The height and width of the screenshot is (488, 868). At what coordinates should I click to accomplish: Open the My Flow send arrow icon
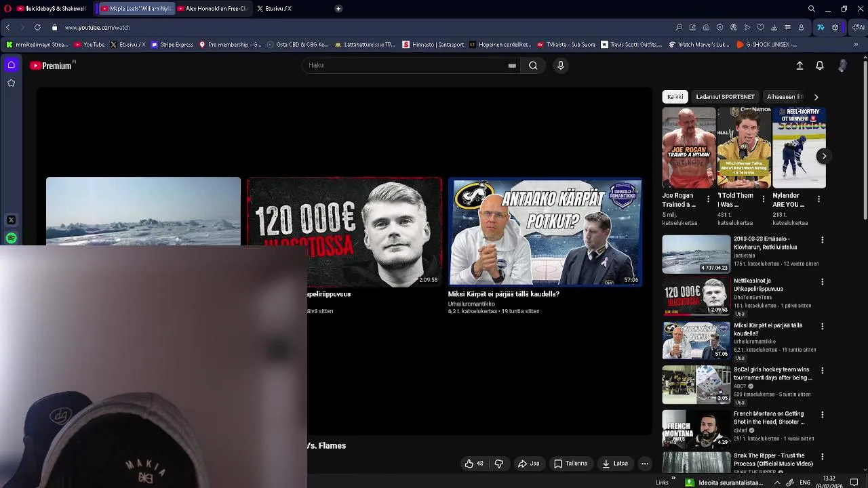[747, 27]
